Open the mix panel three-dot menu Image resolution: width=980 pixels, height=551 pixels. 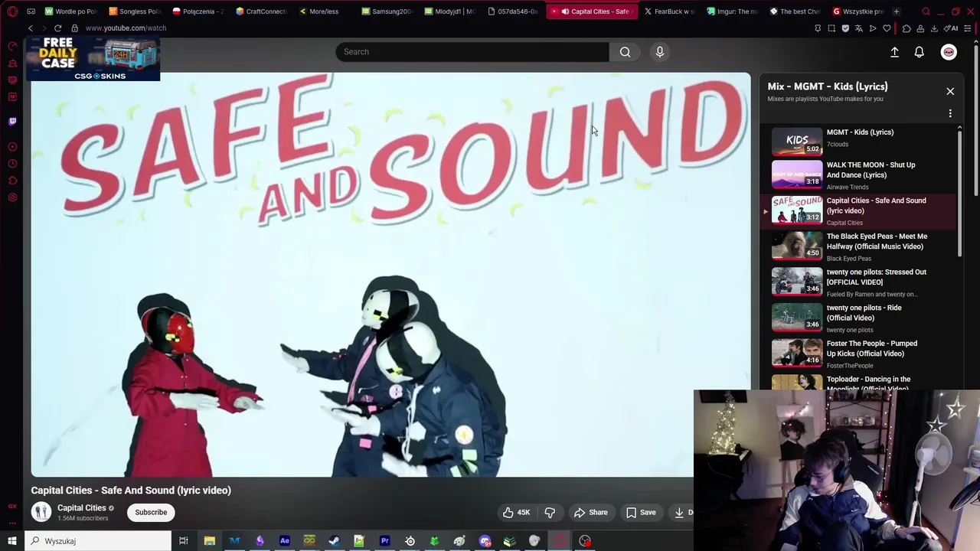[x=950, y=113]
